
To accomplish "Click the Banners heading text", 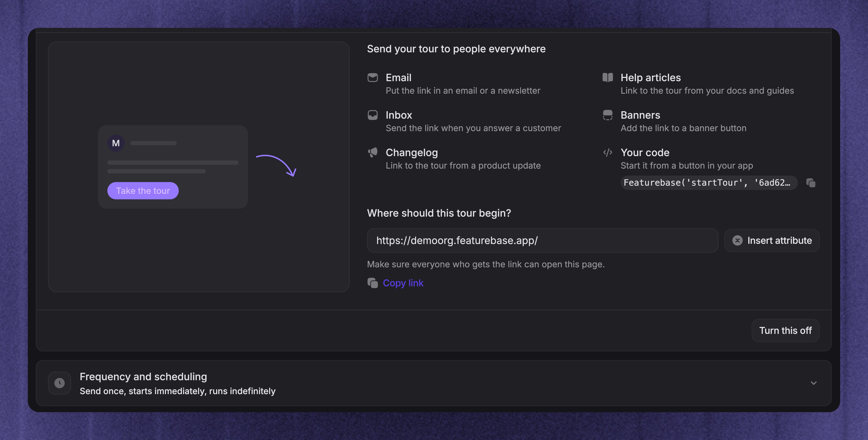I will coord(640,115).
